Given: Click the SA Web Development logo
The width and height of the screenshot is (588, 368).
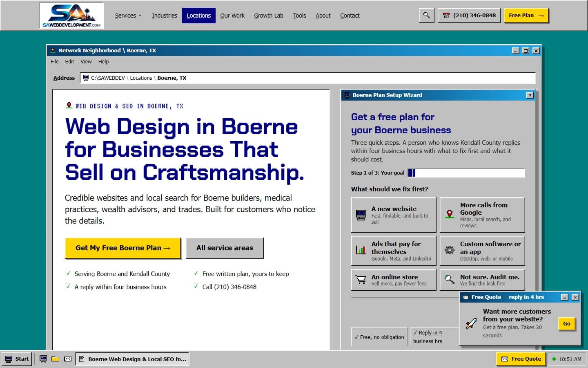Looking at the screenshot, I should point(71,16).
